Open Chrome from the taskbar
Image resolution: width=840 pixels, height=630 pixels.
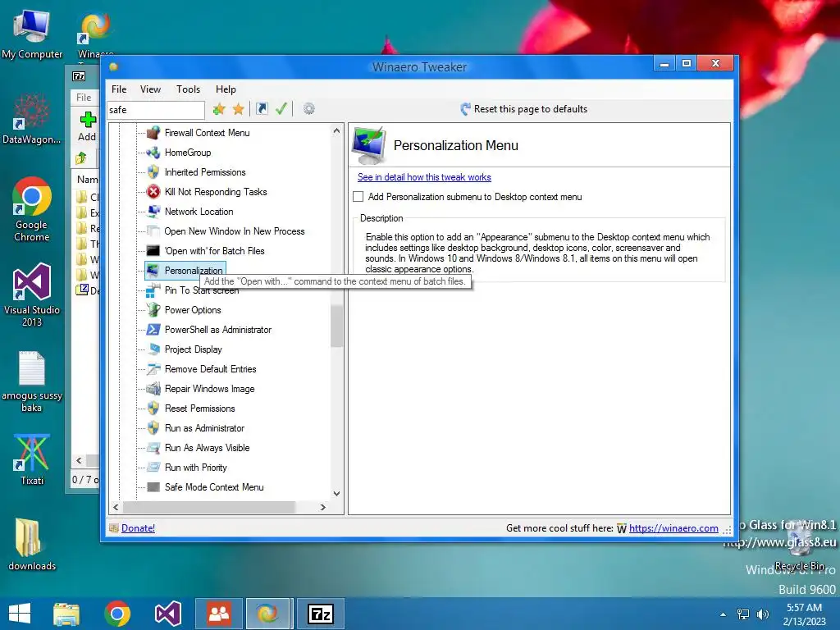pos(117,614)
